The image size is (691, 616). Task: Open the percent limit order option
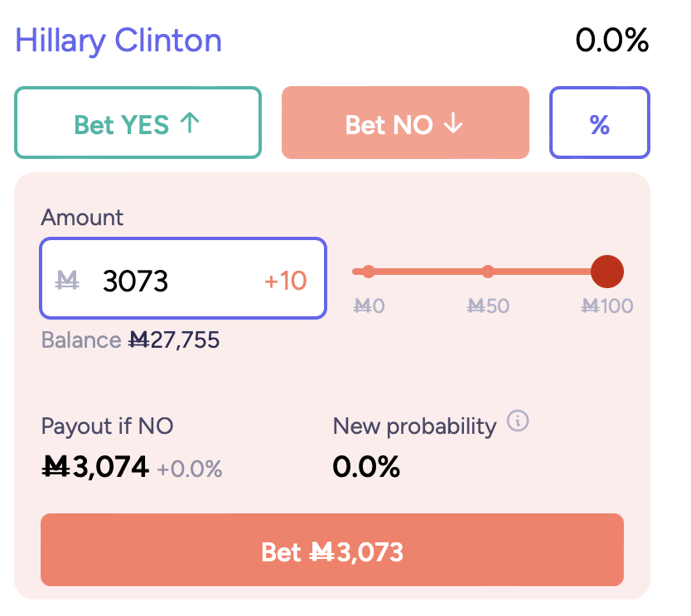pyautogui.click(x=599, y=123)
